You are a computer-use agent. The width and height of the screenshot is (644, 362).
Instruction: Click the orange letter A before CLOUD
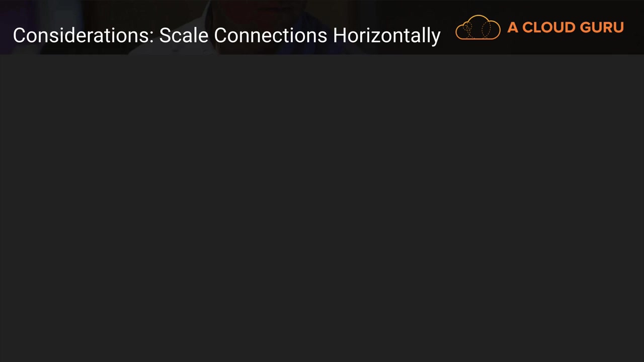513,28
